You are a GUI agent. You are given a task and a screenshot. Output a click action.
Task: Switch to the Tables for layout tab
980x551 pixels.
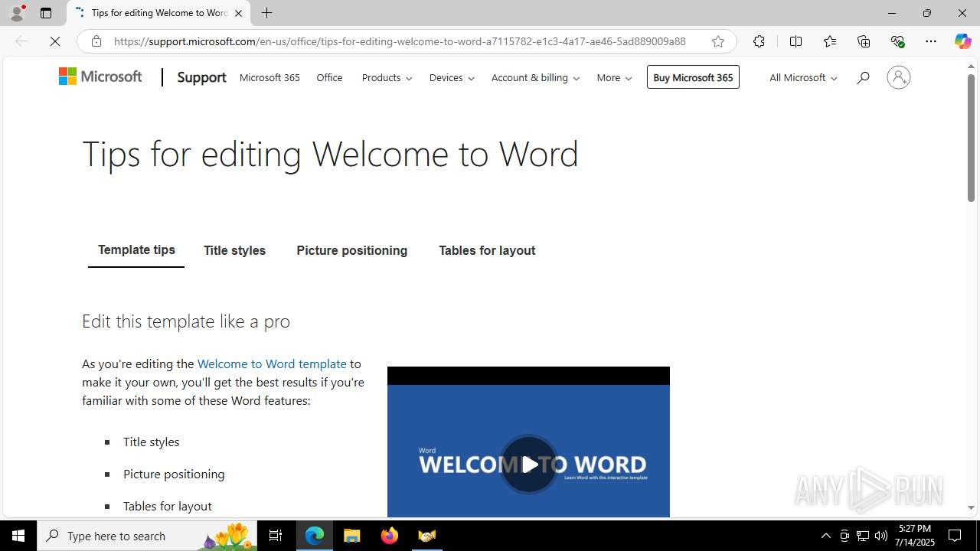[x=487, y=250]
